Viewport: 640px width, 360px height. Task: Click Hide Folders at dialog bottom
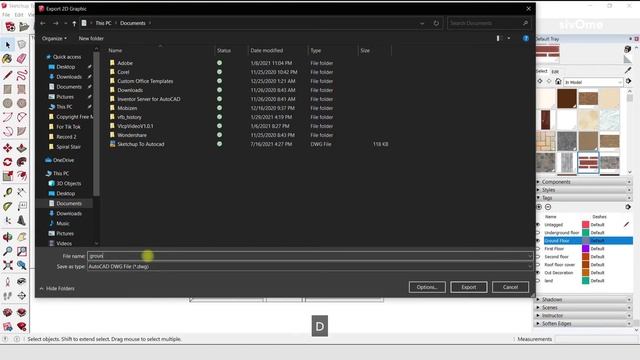(x=57, y=289)
